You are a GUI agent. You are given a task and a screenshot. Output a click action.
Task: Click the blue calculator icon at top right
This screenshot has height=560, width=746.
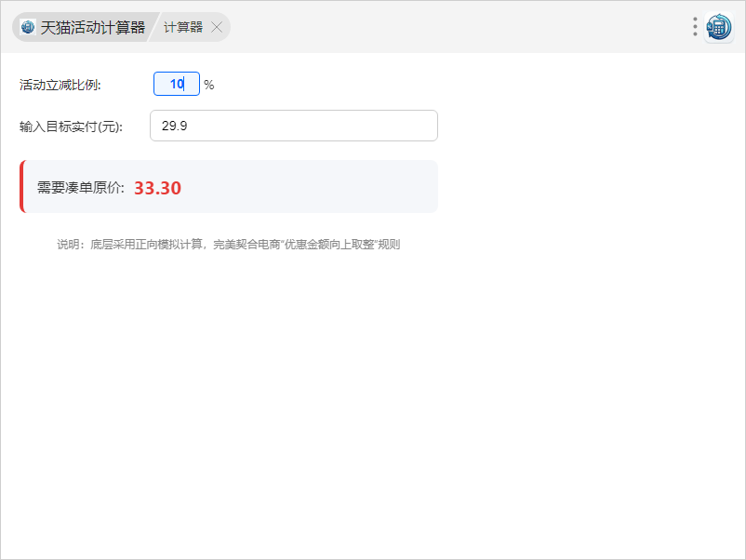point(719,27)
